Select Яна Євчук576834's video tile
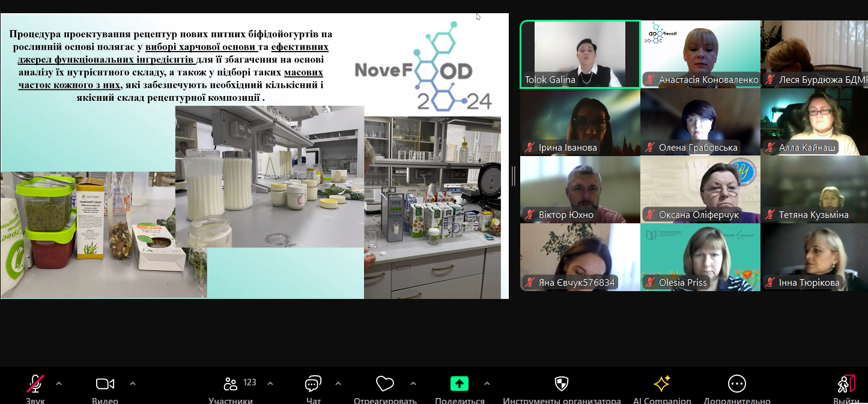Screen dimensions: 868x404 coord(580,258)
